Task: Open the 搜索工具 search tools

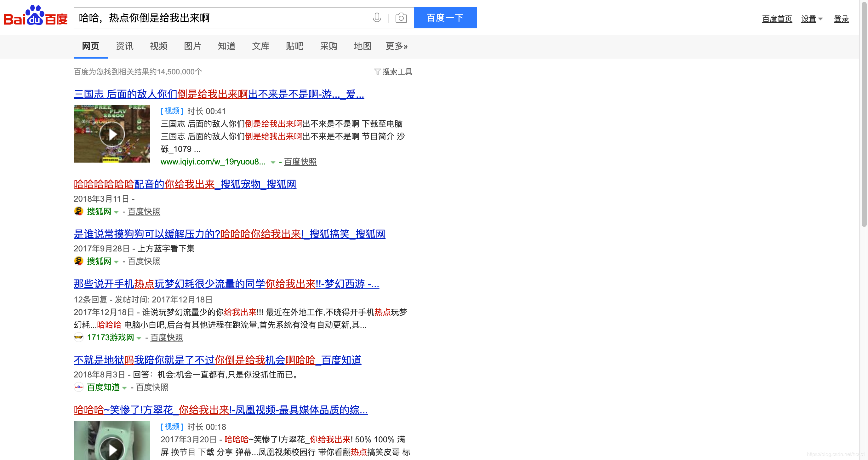Action: click(x=397, y=72)
